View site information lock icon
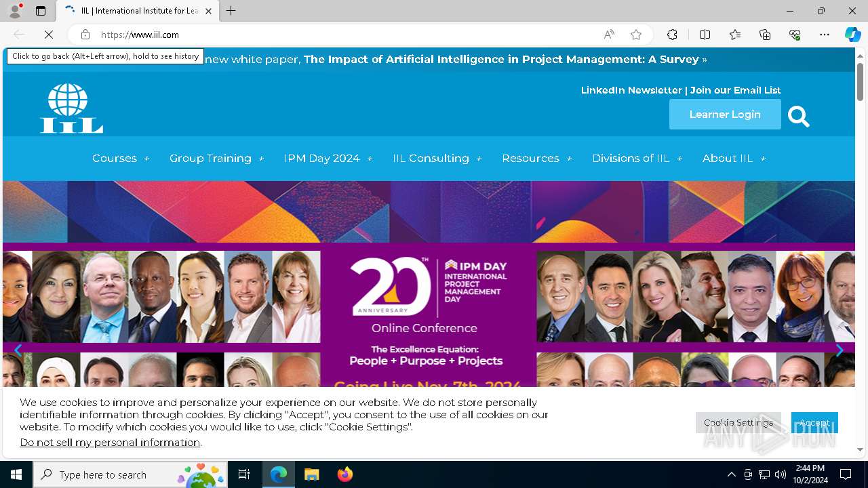Viewport: 868px width, 488px height. coord(85,35)
